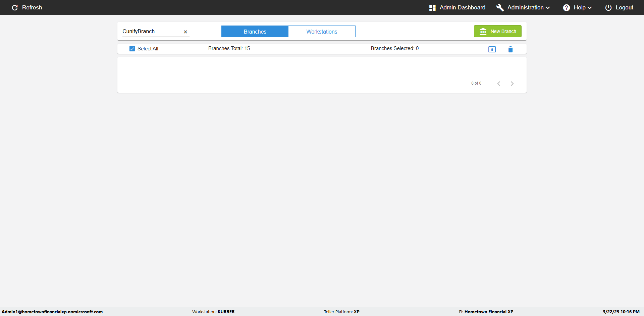Screen dimensions: 644x316
Task: Click the Refresh circular arrow icon
Action: pos(15,7)
